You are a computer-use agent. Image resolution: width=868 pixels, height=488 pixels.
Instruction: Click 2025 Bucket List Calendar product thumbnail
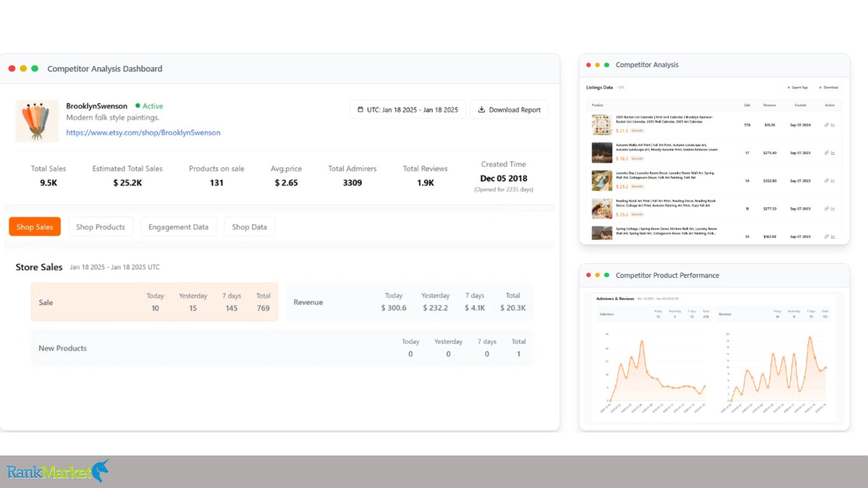point(602,125)
